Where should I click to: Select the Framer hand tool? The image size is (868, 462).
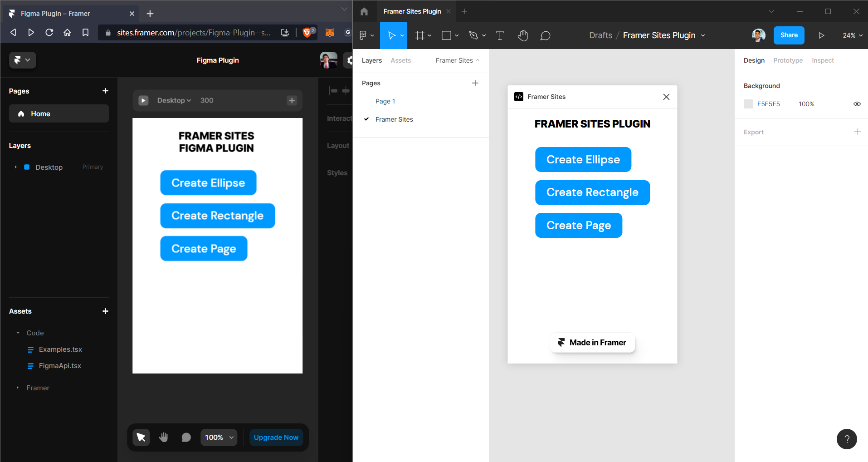point(163,437)
